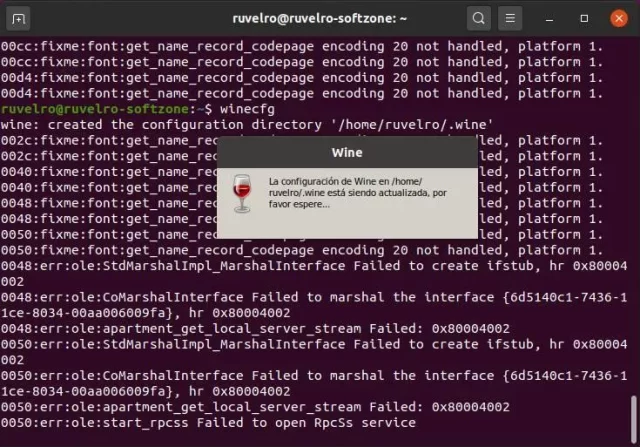
Task: Minimize the terminal window
Action: click(552, 18)
